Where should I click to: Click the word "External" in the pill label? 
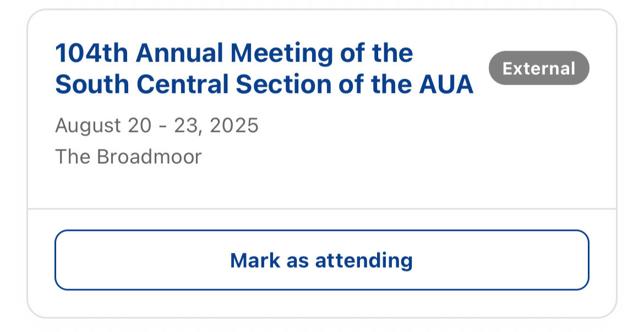tap(539, 69)
